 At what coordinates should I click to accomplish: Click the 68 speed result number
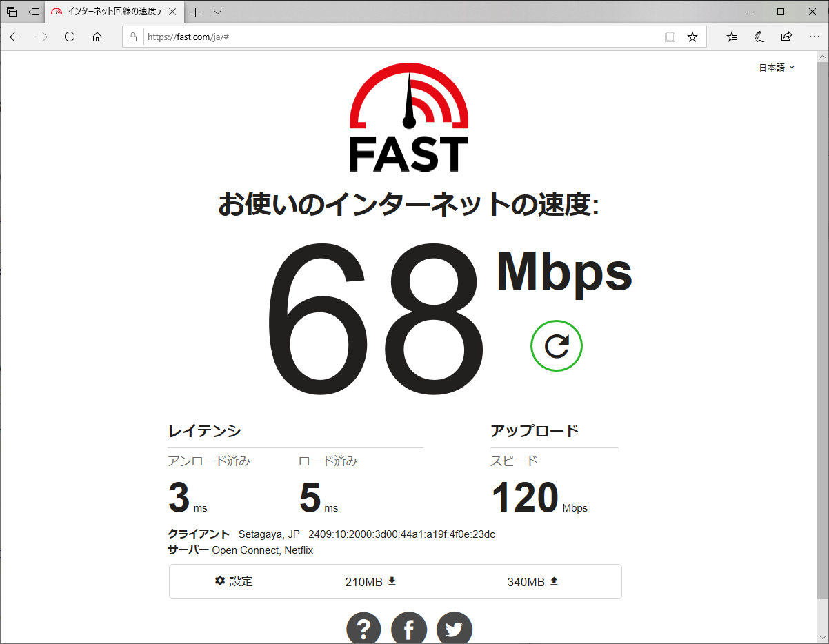376,319
